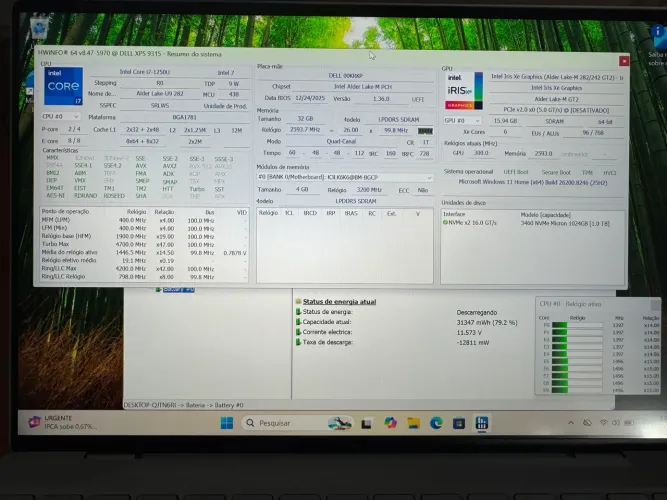Click the Intel 7 process field
Screen dimensions: 667x500
(226, 73)
